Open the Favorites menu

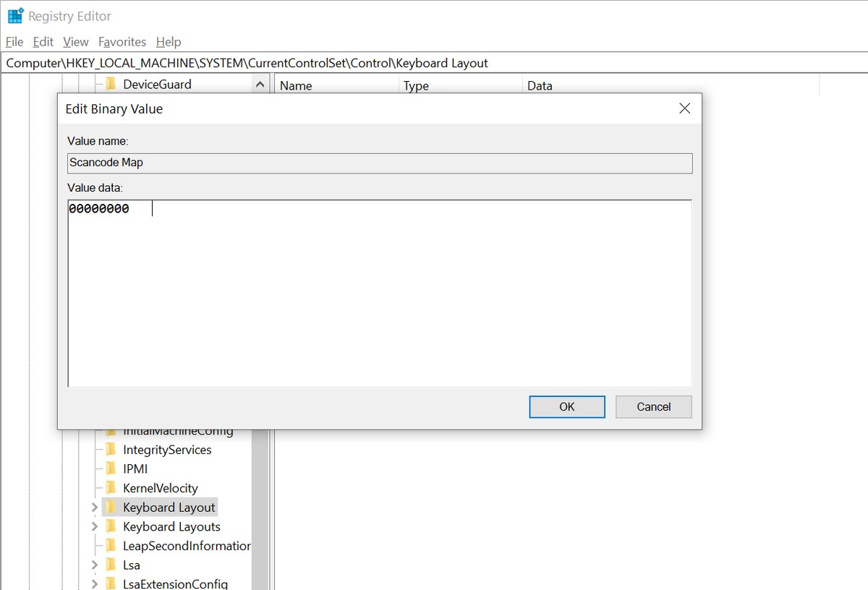tap(122, 42)
